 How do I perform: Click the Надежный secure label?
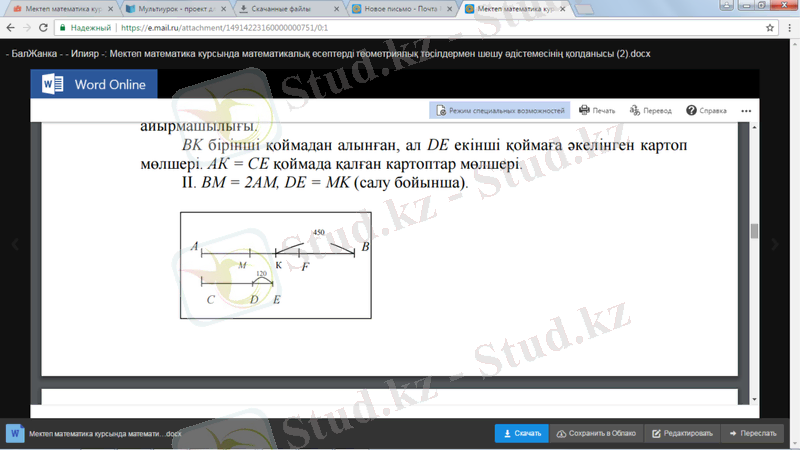(90, 28)
